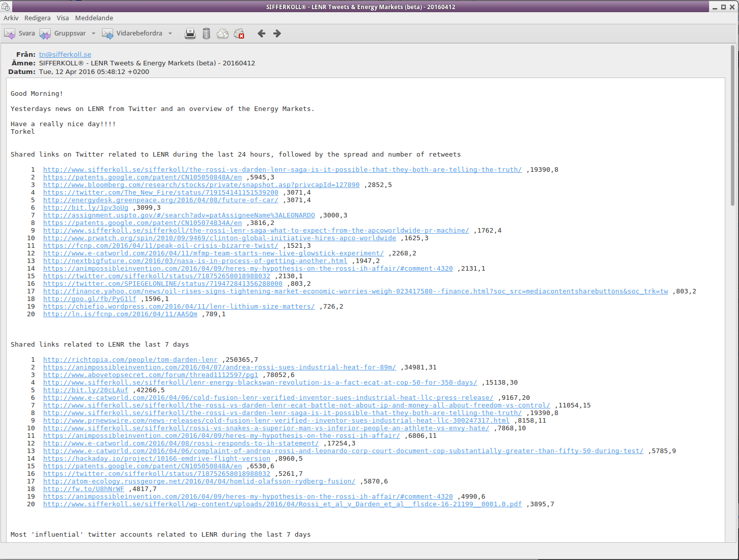Forward message using Vidarebefordra
739x560 pixels.
132,33
